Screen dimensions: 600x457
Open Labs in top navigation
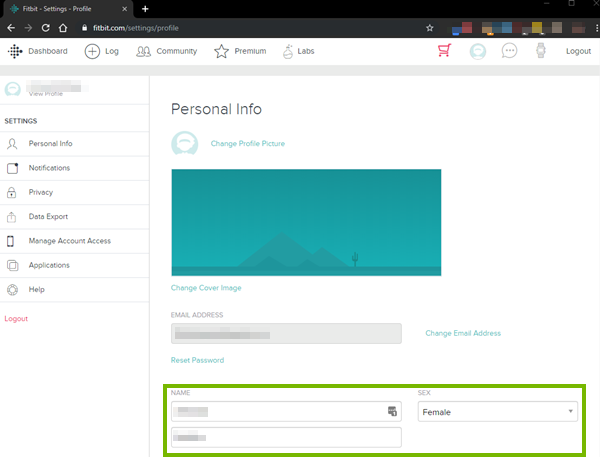(306, 51)
